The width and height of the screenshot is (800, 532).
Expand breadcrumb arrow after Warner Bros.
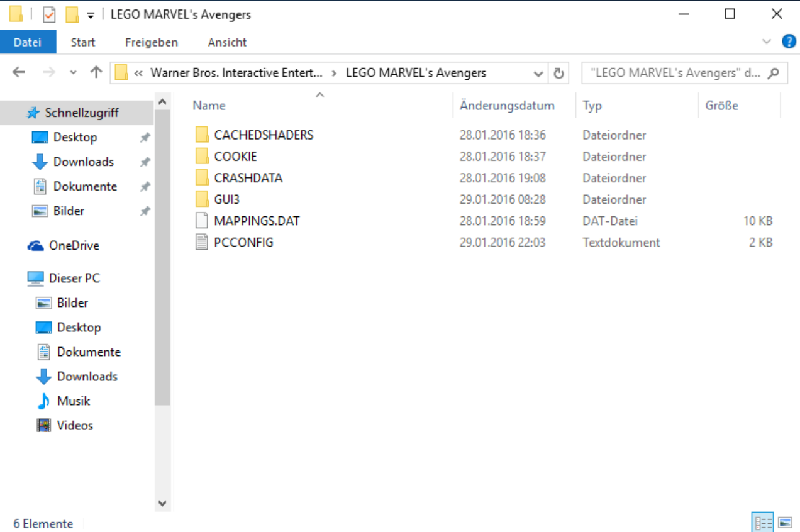pos(334,73)
